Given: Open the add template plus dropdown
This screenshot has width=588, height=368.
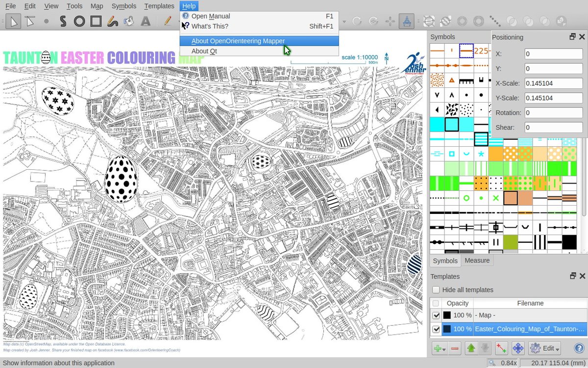Looking at the screenshot, I should coord(439,348).
